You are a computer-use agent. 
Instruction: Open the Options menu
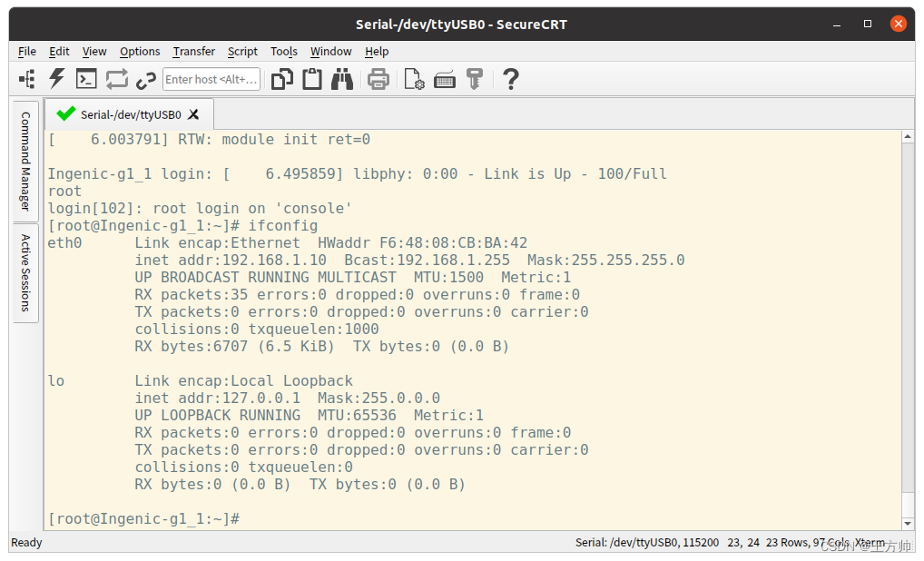139,51
